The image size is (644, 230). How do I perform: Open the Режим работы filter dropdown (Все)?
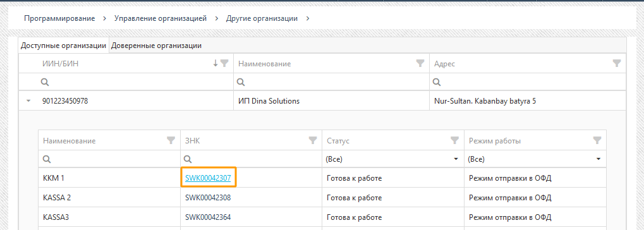point(598,159)
